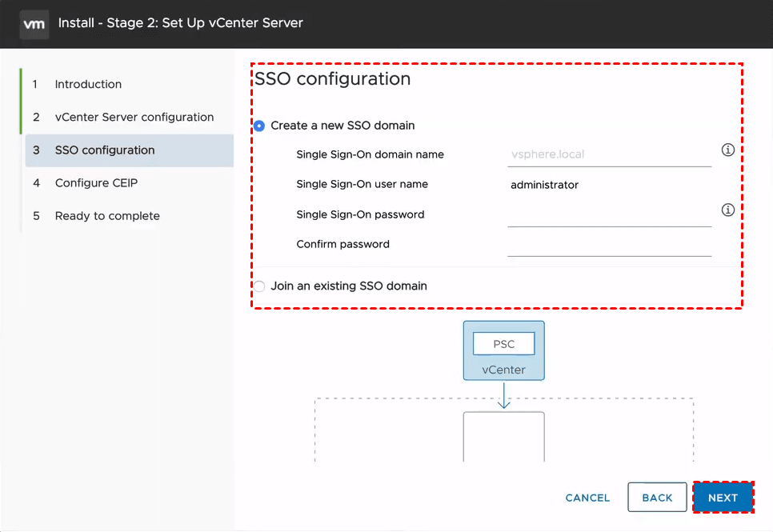Click the PSC box in diagram
Image resolution: width=773 pixels, height=532 pixels.
coord(503,345)
